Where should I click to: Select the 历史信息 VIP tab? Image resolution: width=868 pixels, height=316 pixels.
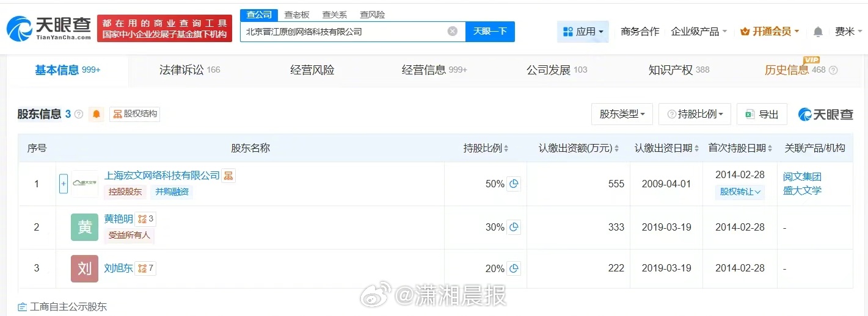pos(795,70)
